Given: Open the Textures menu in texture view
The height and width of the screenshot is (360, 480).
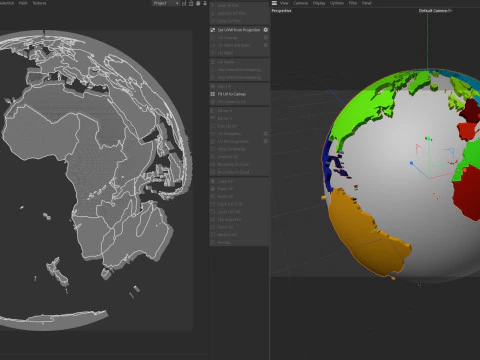Looking at the screenshot, I should 39,3.
